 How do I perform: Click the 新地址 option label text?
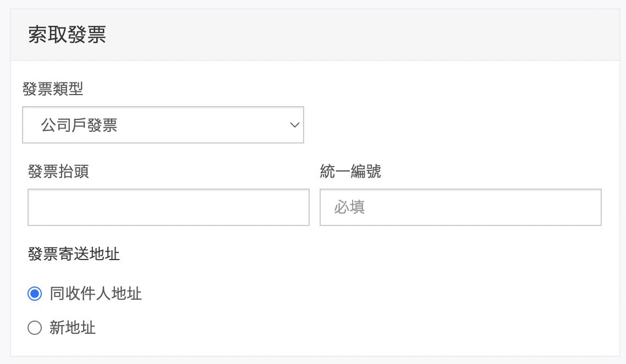tap(73, 328)
